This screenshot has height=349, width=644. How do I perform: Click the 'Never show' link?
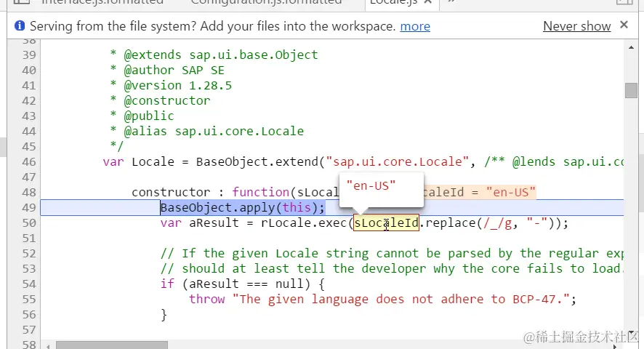tap(576, 26)
